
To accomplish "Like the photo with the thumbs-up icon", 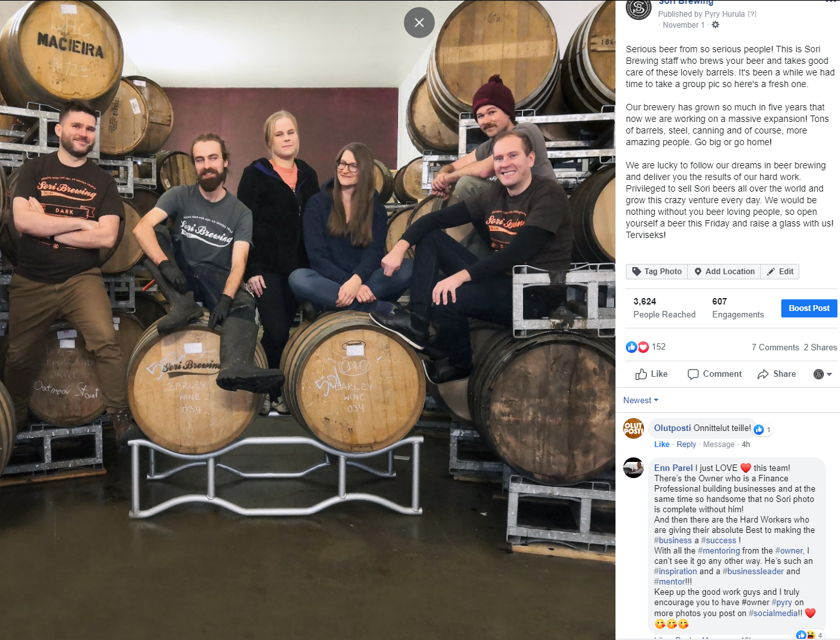I will click(x=652, y=374).
